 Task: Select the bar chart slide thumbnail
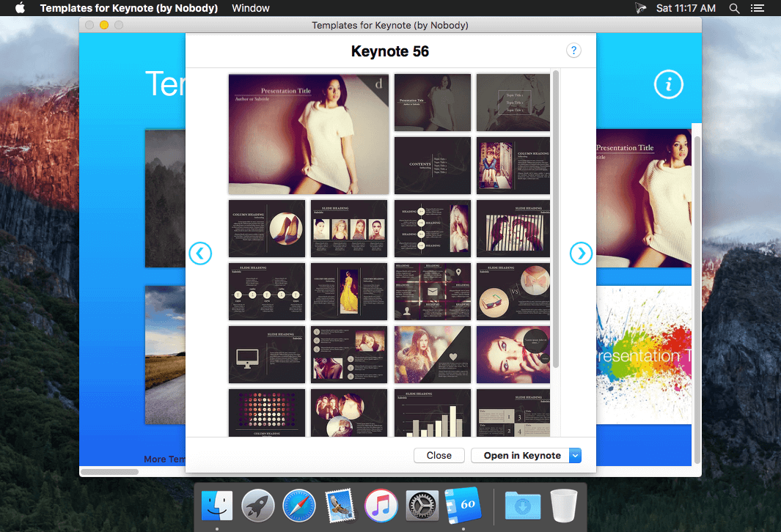[433, 413]
